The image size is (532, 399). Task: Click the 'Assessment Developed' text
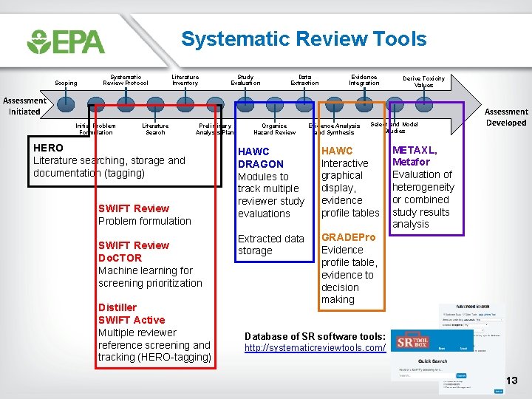click(506, 117)
